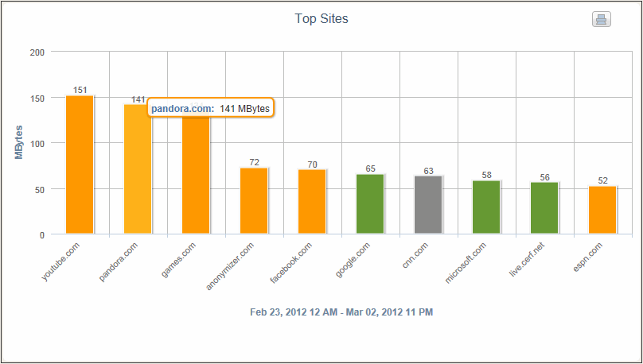Click the 52 value above espn.com

[603, 180]
